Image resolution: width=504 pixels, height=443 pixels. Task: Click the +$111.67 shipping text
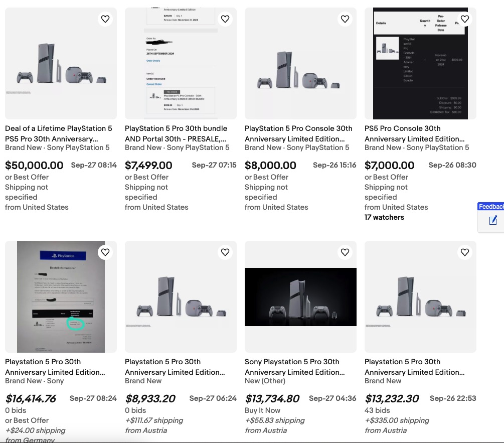pyautogui.click(x=154, y=420)
